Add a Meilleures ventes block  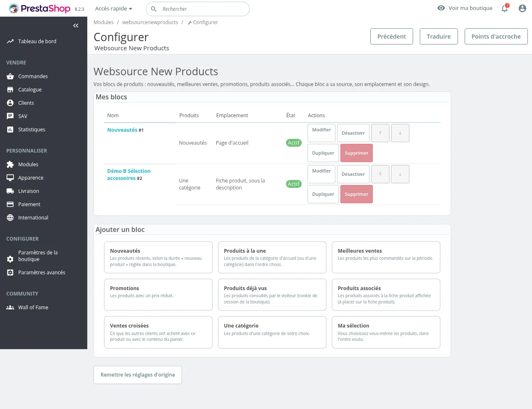pyautogui.click(x=386, y=257)
